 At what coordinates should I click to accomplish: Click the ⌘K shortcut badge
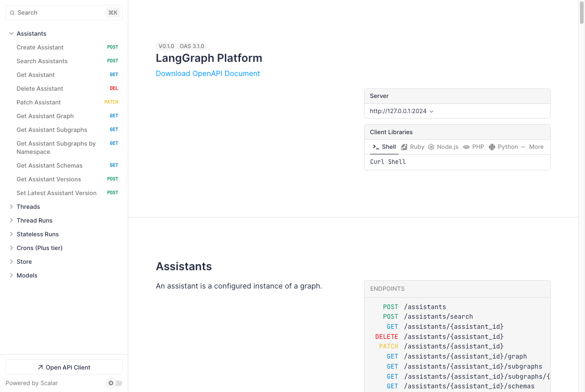(113, 13)
